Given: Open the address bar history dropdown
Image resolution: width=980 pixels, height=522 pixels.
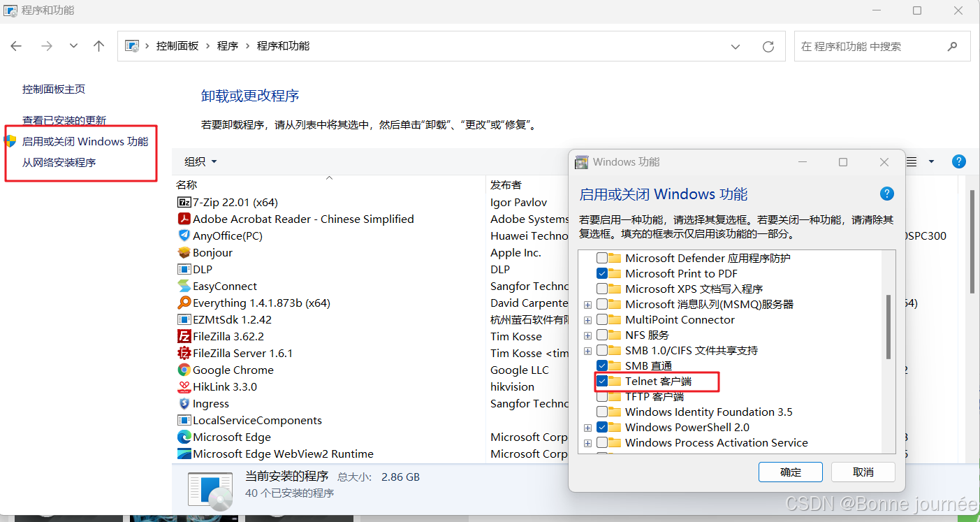Looking at the screenshot, I should click(736, 46).
